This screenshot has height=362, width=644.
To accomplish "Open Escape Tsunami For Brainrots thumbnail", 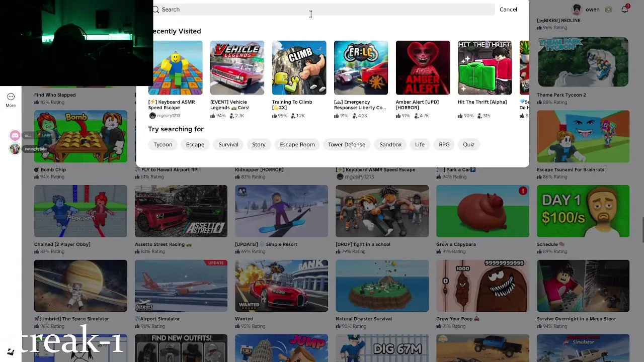I will [583, 136].
